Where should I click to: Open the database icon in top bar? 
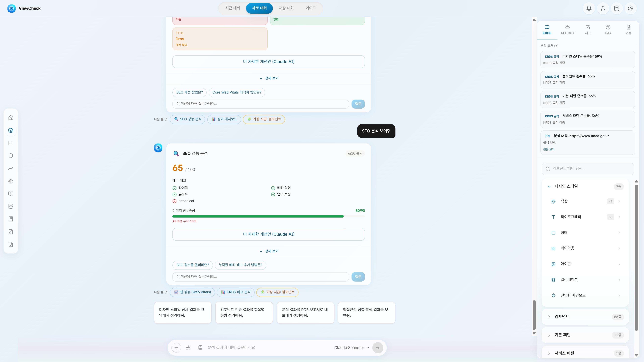[617, 8]
